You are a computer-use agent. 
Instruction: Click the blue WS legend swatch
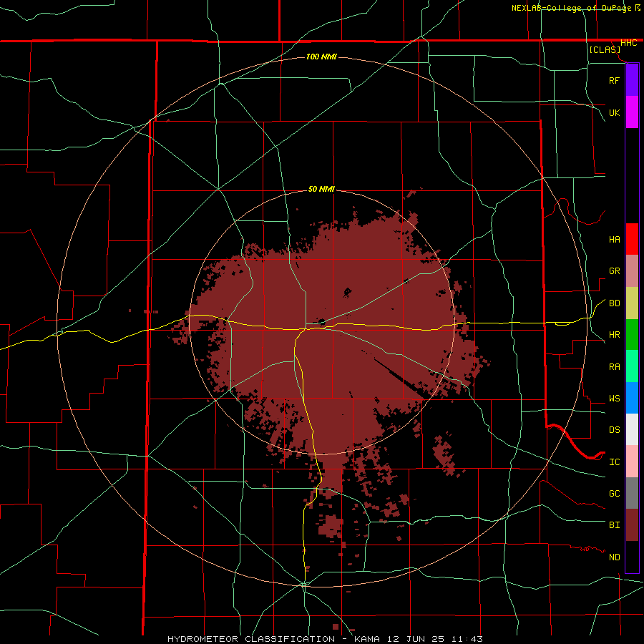click(632, 398)
